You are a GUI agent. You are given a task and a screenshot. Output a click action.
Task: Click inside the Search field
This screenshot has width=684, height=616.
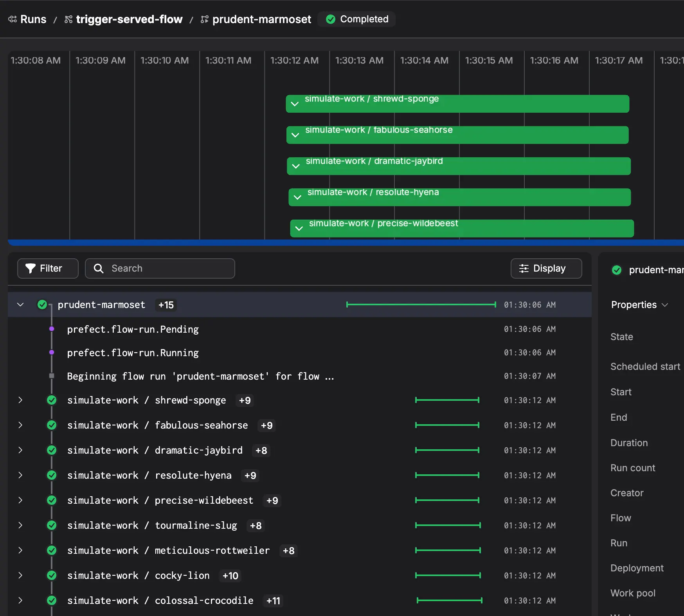pyautogui.click(x=160, y=268)
